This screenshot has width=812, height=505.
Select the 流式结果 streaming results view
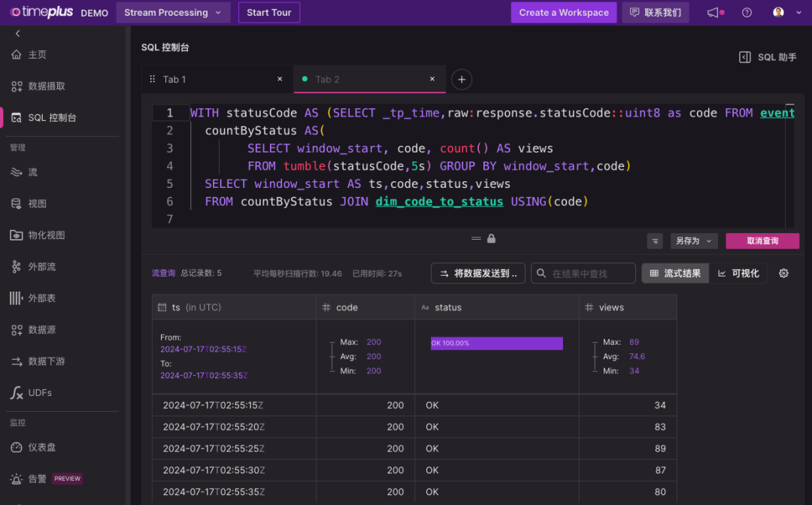coord(675,274)
